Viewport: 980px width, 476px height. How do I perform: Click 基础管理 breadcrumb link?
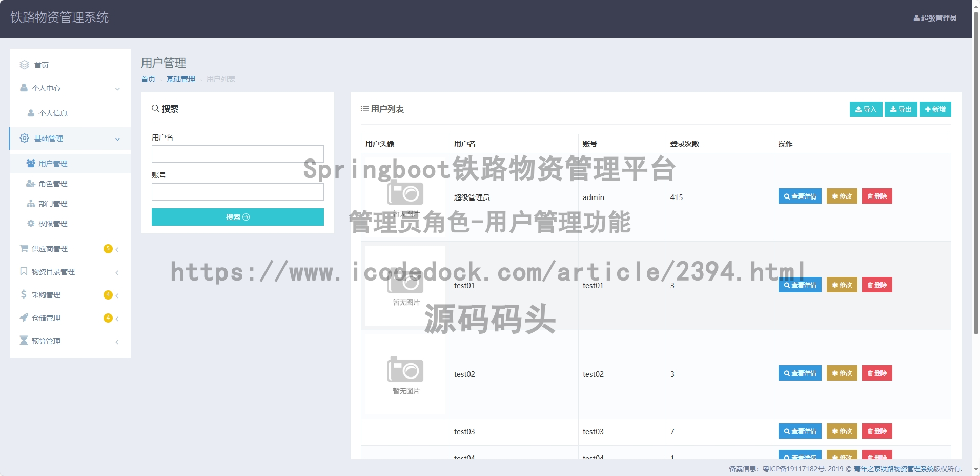181,79
